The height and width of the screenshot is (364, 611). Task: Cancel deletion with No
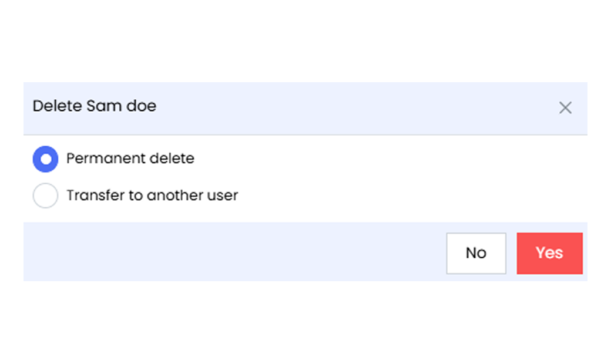(476, 253)
